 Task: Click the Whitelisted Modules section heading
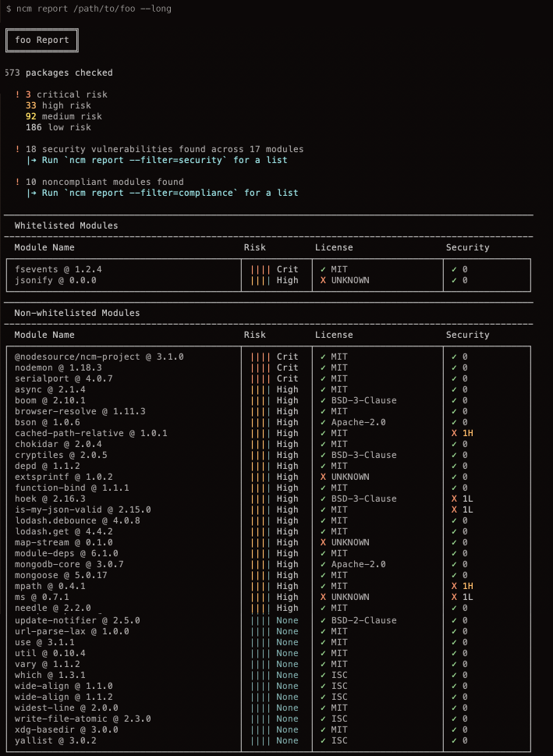coord(66,225)
